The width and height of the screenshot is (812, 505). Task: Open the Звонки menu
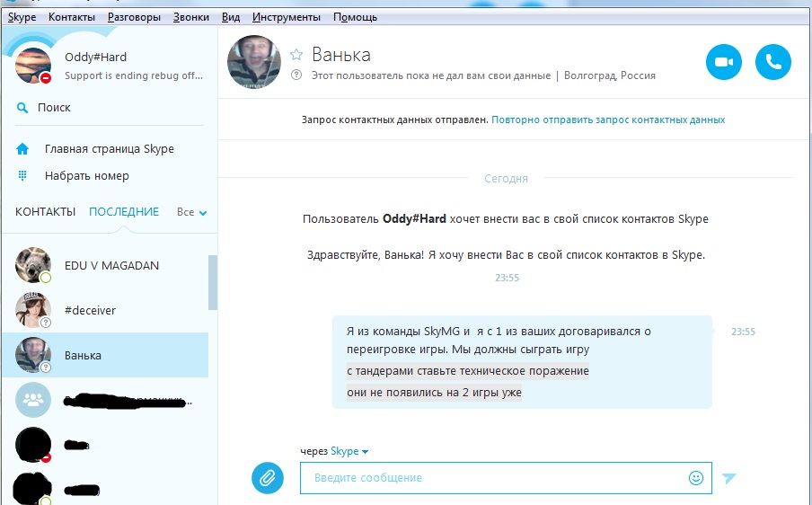191,17
